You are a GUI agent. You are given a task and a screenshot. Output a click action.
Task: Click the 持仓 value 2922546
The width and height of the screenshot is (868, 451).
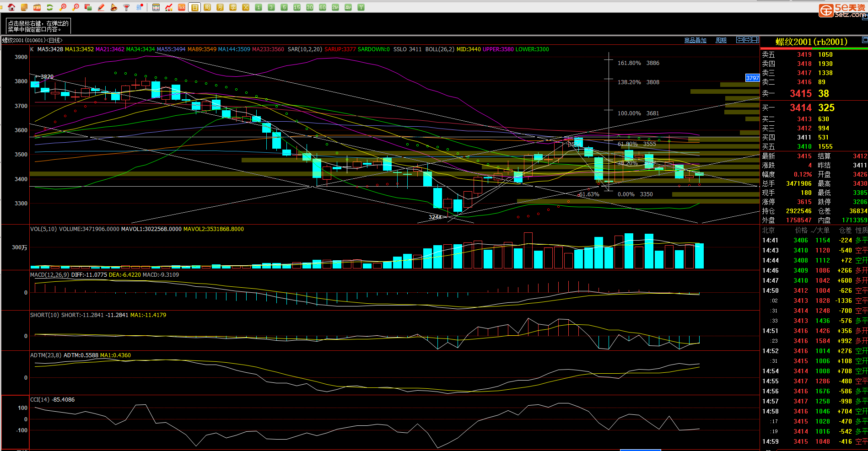click(x=799, y=211)
